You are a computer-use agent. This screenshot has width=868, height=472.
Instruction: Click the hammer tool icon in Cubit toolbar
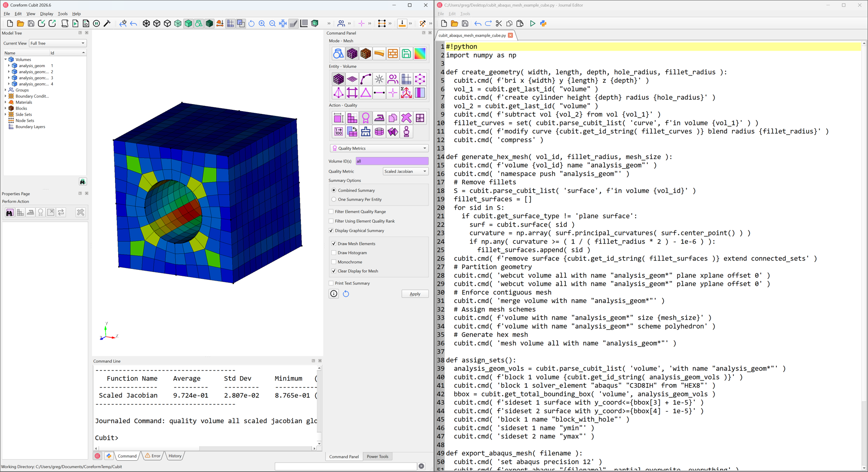[107, 24]
